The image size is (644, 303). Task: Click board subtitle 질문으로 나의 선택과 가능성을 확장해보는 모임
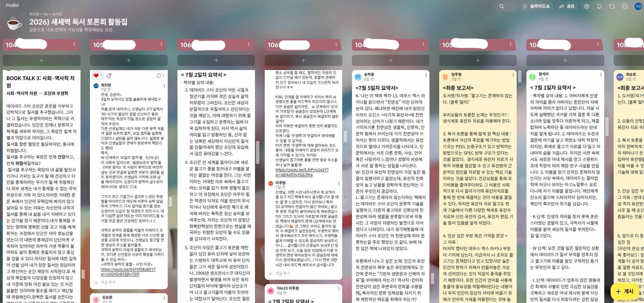click(x=71, y=30)
